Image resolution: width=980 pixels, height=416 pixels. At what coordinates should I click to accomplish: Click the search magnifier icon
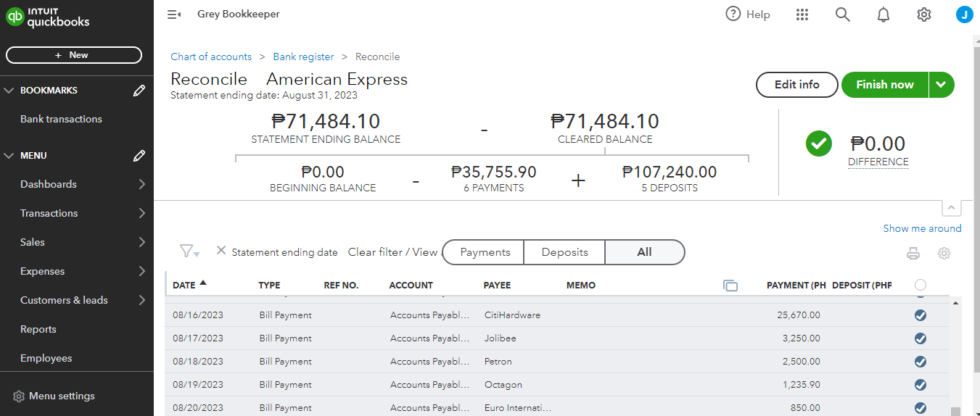[x=842, y=14]
